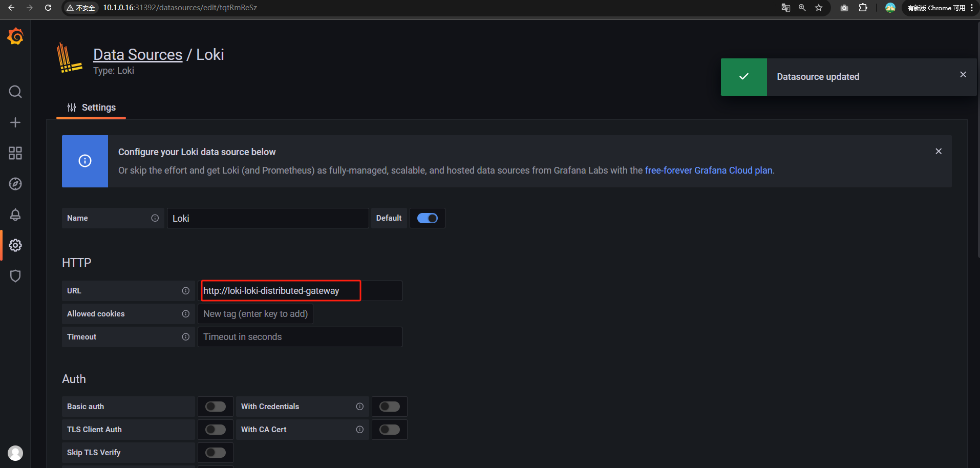Click the Not Secure site warning badge
The height and width of the screenshot is (468, 980).
[81, 8]
